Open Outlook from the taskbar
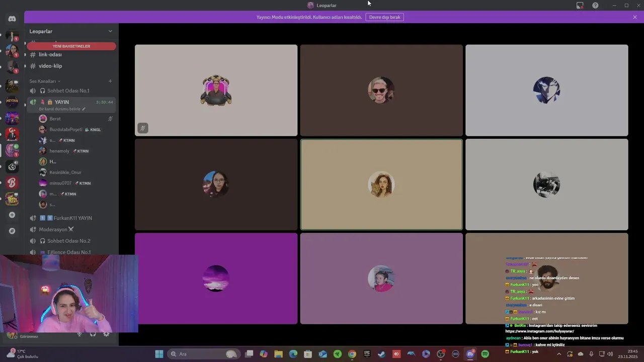 [323, 354]
